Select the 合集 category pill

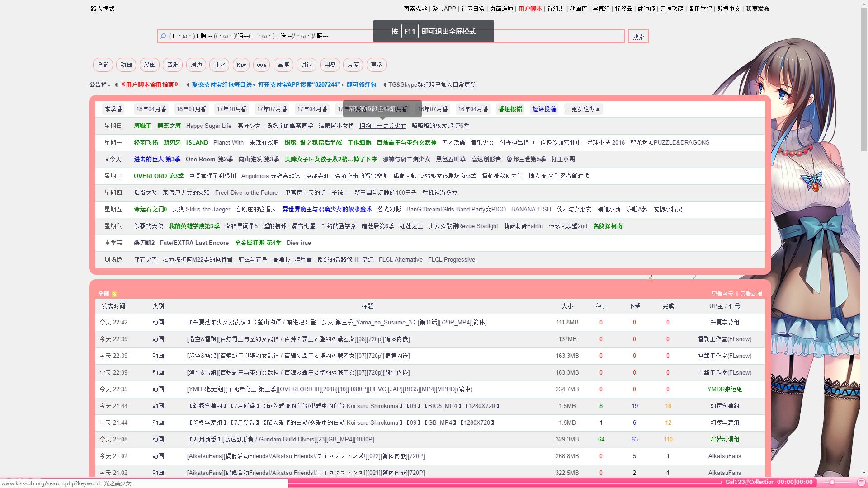click(x=283, y=65)
